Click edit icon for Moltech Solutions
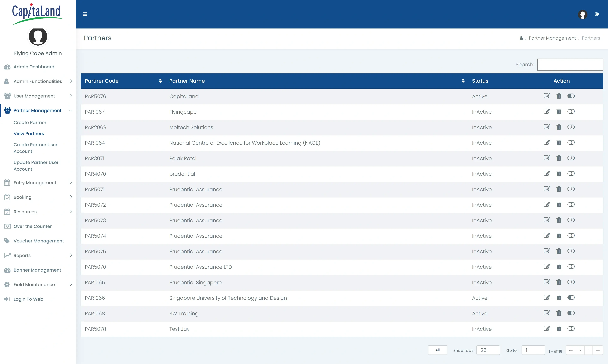The width and height of the screenshot is (608, 364). [x=547, y=127]
